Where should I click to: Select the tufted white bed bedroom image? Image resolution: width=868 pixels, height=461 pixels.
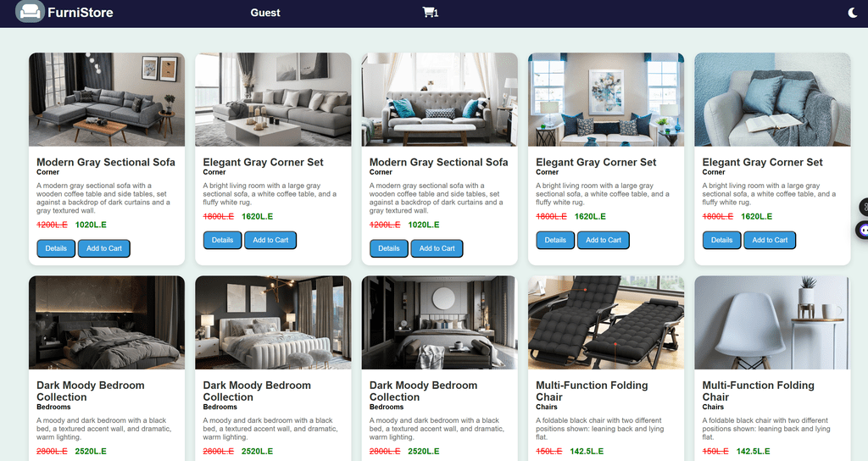click(273, 323)
